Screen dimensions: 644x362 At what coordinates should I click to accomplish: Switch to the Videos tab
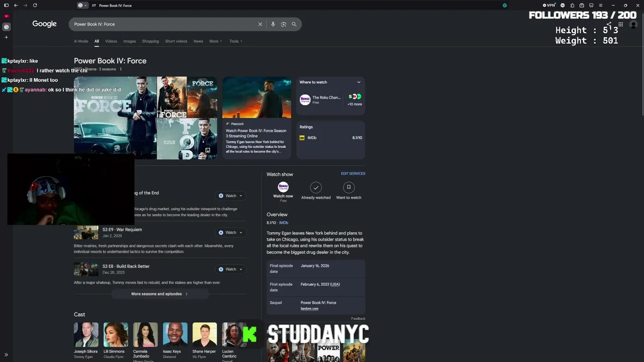(111, 41)
